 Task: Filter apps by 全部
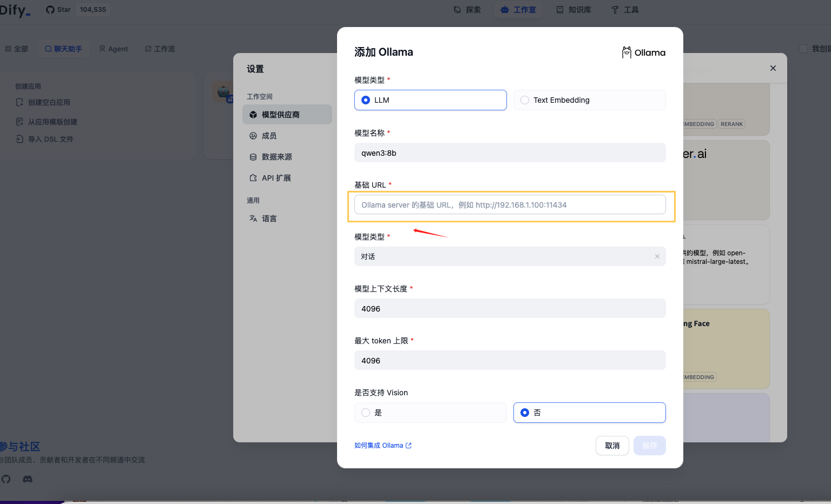(16, 49)
